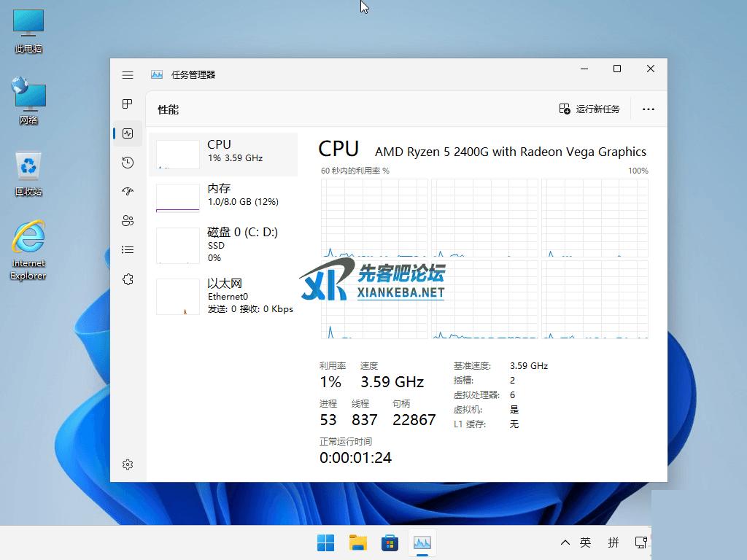
Task: Click the Run new task button
Action: (589, 109)
